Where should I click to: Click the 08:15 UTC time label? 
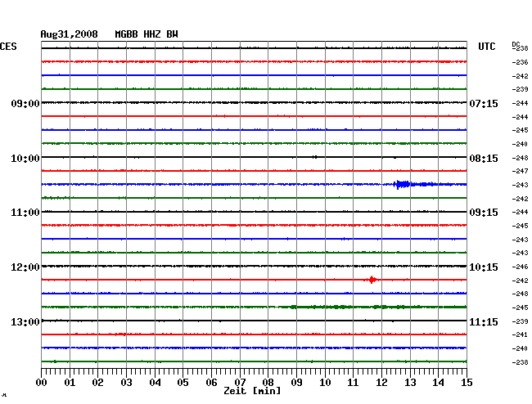point(484,159)
